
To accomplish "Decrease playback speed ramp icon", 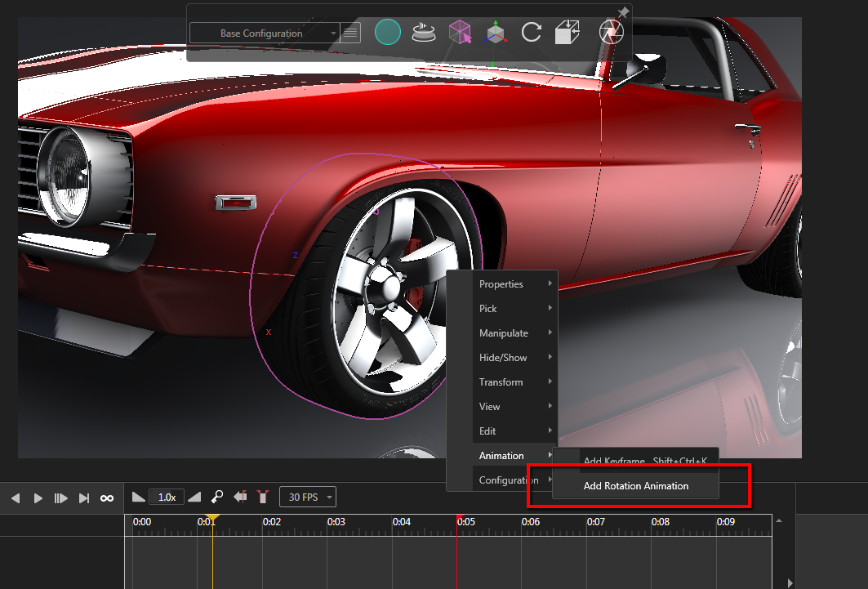I will pos(138,497).
